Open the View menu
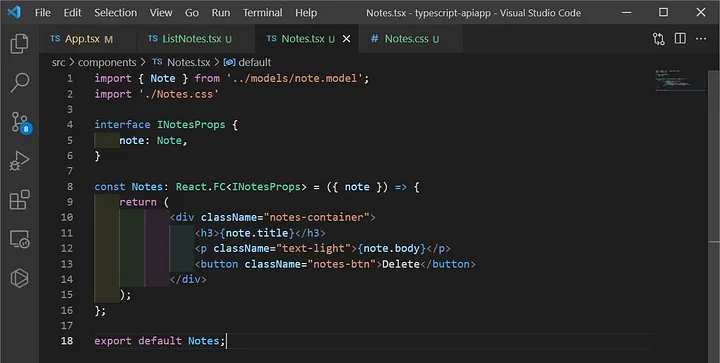The width and height of the screenshot is (720, 363). pyautogui.click(x=161, y=13)
